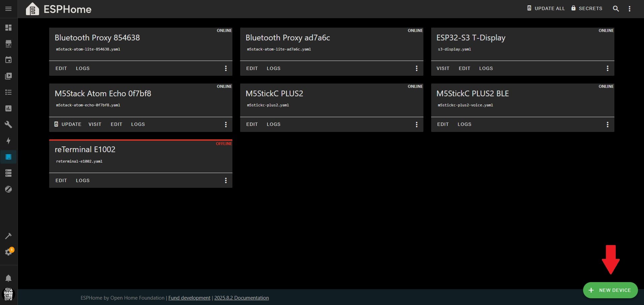Image resolution: width=644 pixels, height=305 pixels.
Task: Open the Fund development link
Action: pyautogui.click(x=189, y=298)
